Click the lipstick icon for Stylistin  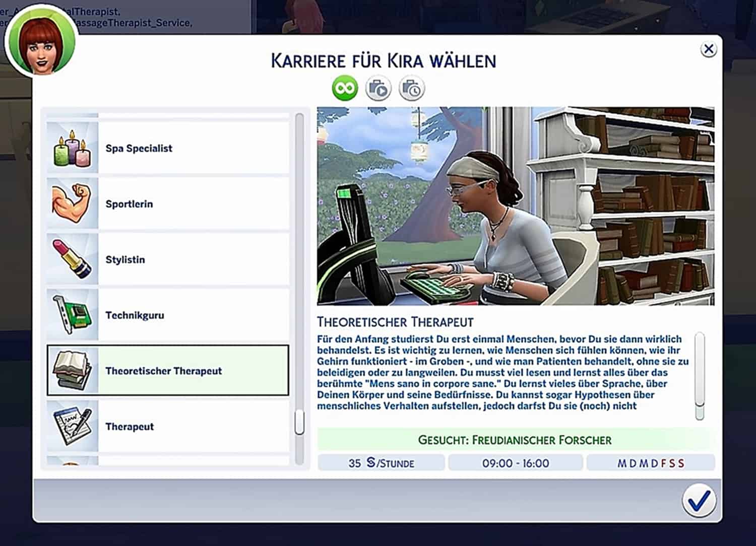[x=72, y=260]
